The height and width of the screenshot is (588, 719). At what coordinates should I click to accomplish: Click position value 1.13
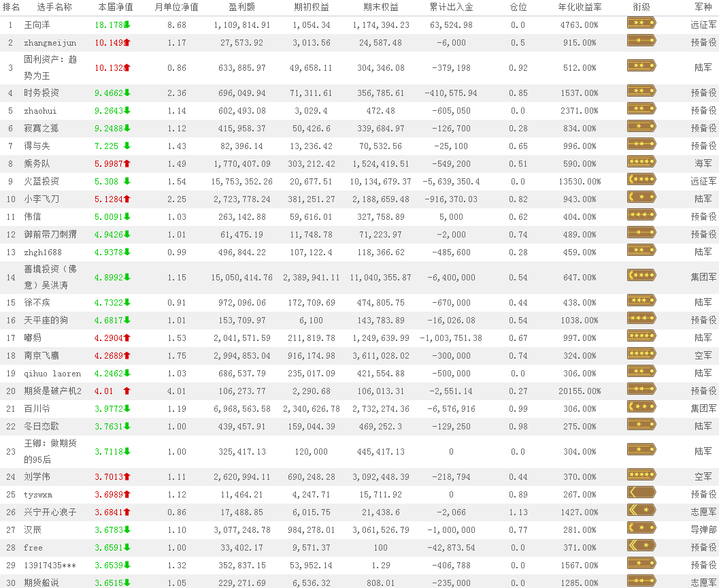click(x=518, y=512)
